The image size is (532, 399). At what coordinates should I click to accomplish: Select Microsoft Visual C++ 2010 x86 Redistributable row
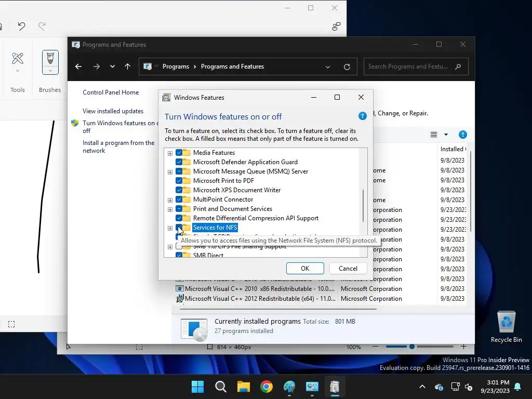321,289
